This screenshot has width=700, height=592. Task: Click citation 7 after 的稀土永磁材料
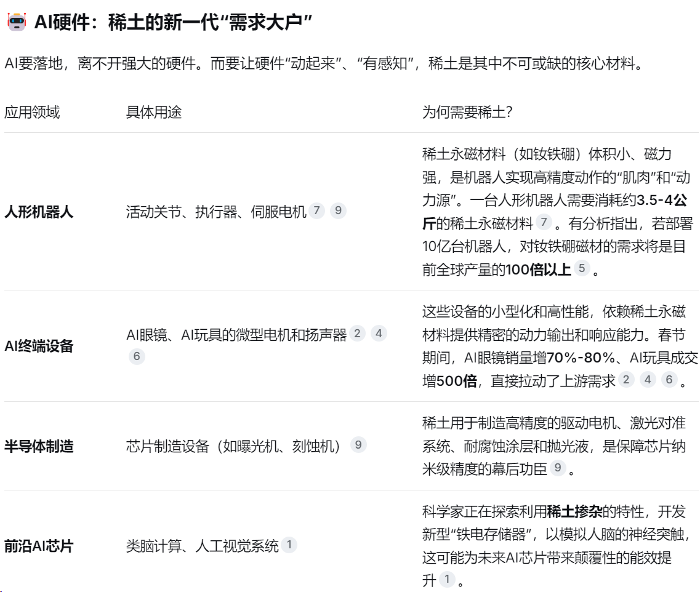tap(544, 220)
